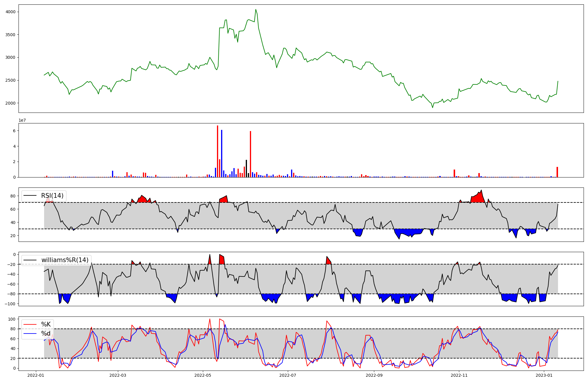Click the 2022-11 x-axis tick label
This screenshot has width=588, height=382.
point(459,375)
